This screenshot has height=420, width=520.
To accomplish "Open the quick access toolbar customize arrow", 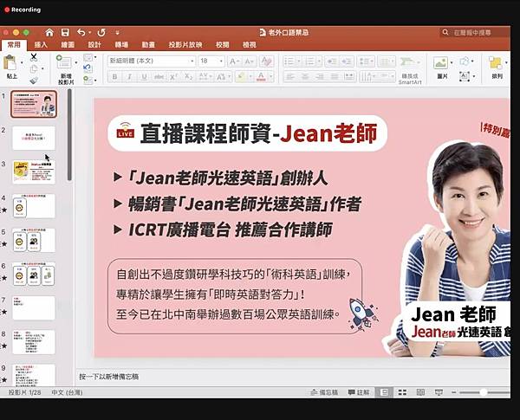I will click(x=117, y=33).
